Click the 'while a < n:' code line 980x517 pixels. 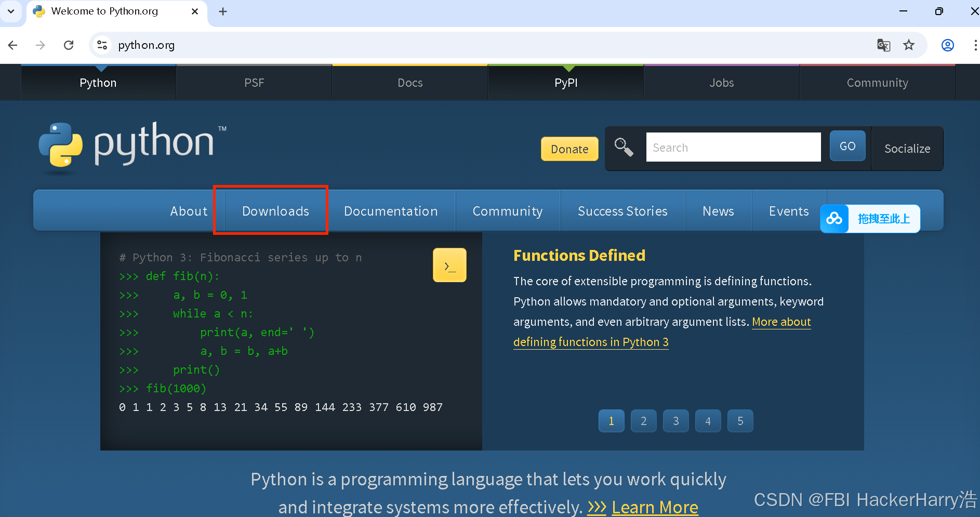pyautogui.click(x=213, y=313)
